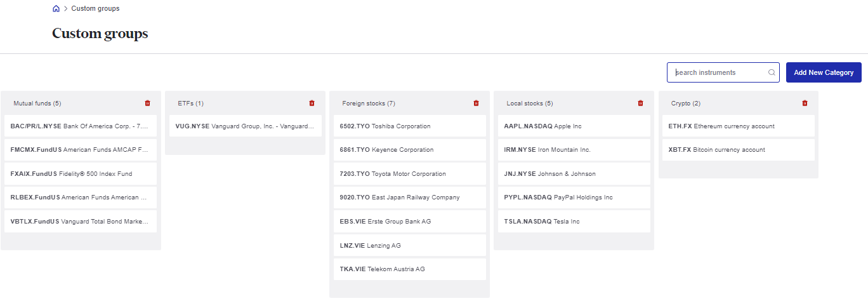This screenshot has width=868, height=308.
Task: Select the ETFs (1) header
Action: (190, 103)
